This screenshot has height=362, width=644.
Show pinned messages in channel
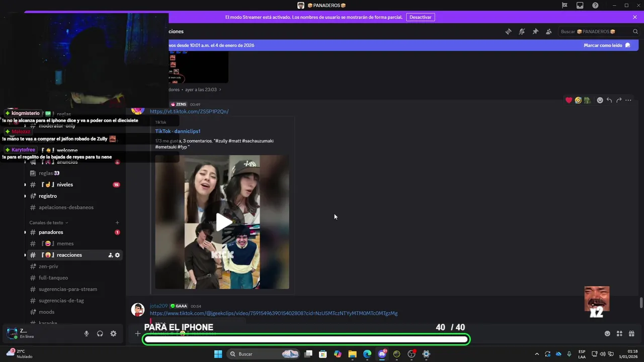(x=535, y=31)
